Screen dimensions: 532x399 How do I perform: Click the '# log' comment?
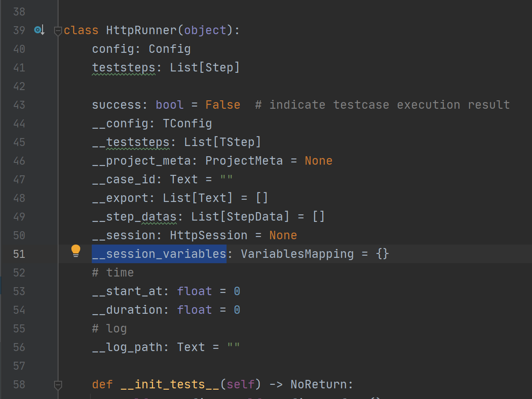coord(110,328)
